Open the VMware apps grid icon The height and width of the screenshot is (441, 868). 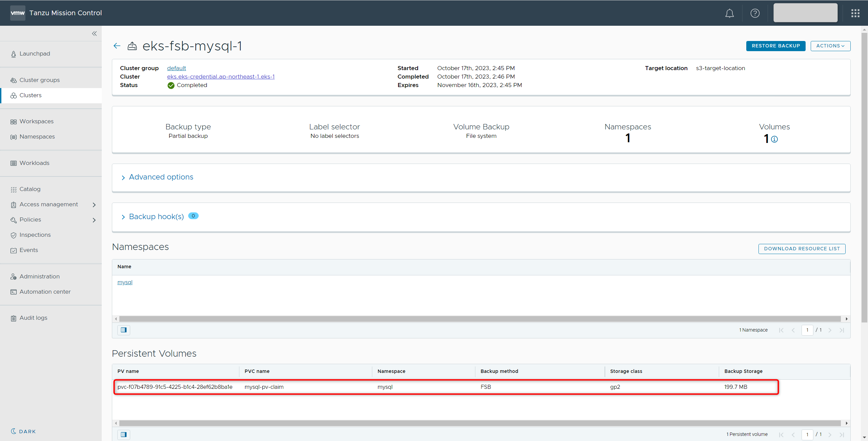click(855, 13)
